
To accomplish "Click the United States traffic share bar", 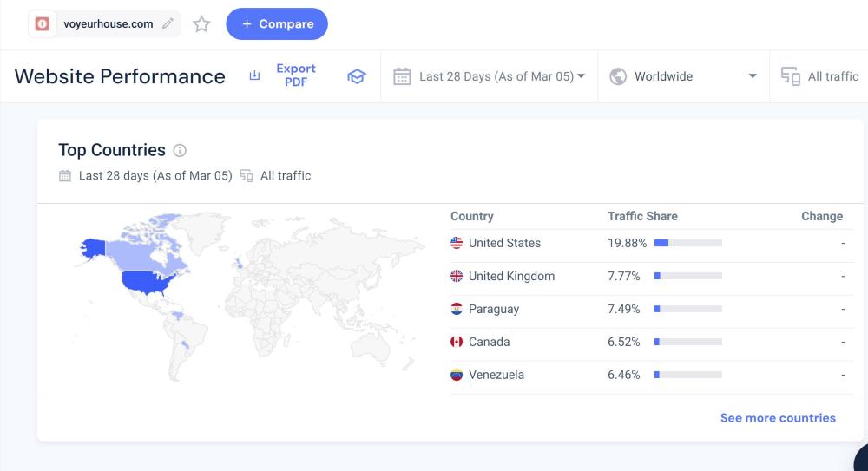I will pyautogui.click(x=687, y=243).
